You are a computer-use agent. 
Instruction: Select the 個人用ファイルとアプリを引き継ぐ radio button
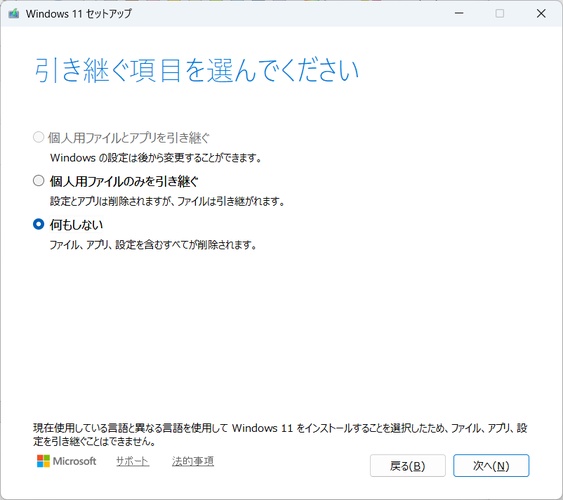coord(38,137)
